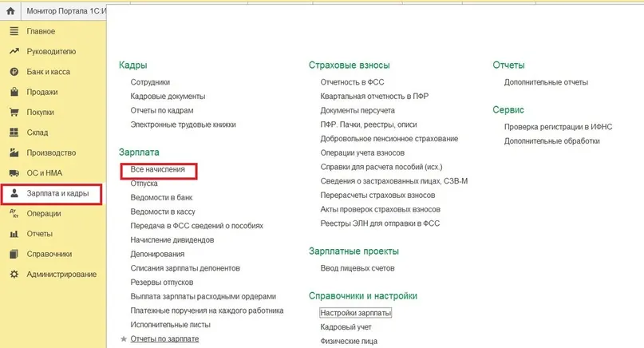Screen dimensions: 644x348
Task: Click the person icon beside Зарплата и кадры
Action: point(14,193)
